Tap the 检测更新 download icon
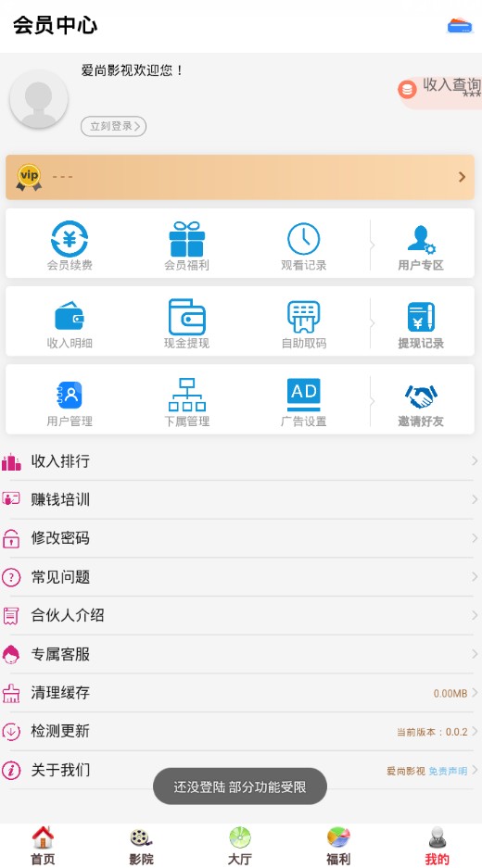Screen dimensions: 482x868 coord(11,731)
